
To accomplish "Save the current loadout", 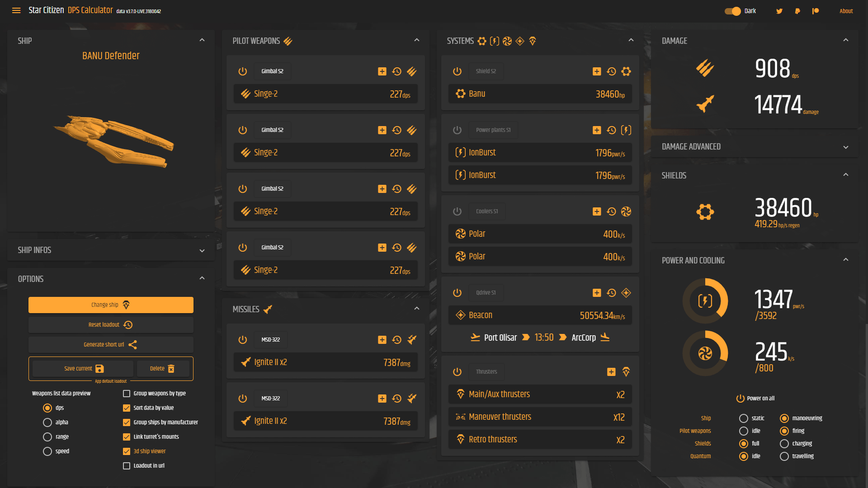I will tap(83, 369).
